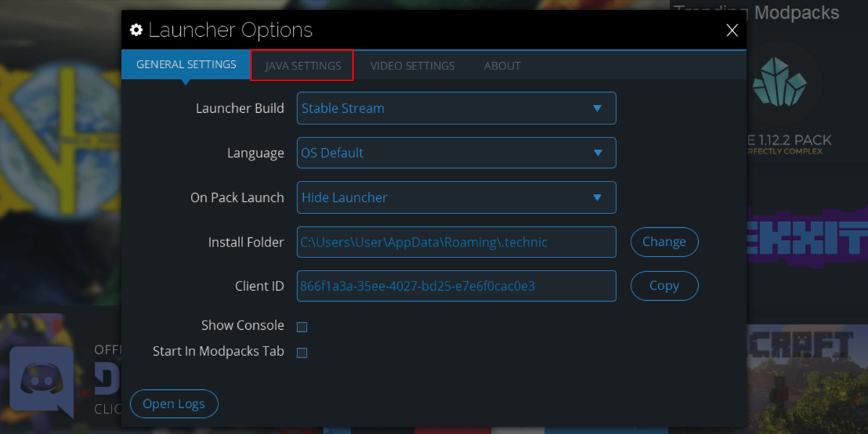Open the launcher logs
Image resolution: width=868 pixels, height=434 pixels.
(x=174, y=404)
